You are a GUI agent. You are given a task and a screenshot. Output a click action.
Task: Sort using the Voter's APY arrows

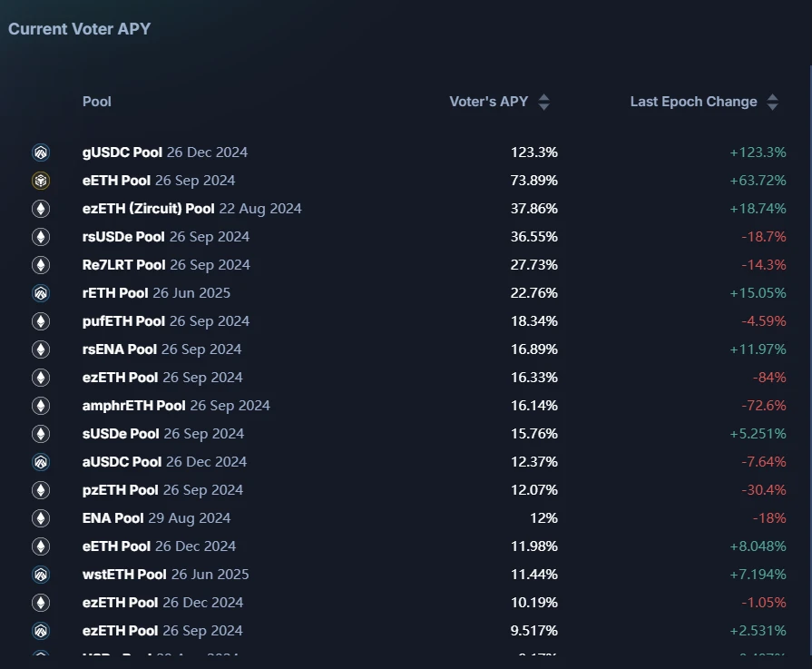coord(543,102)
